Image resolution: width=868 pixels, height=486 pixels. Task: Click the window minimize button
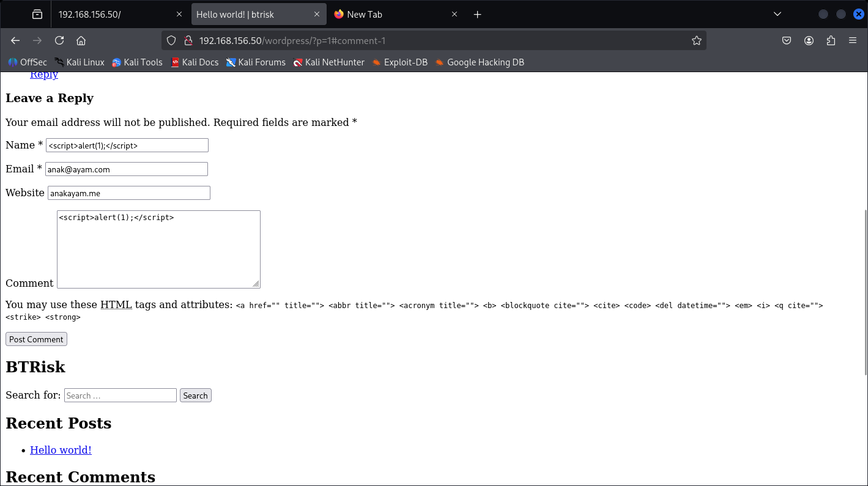click(823, 14)
